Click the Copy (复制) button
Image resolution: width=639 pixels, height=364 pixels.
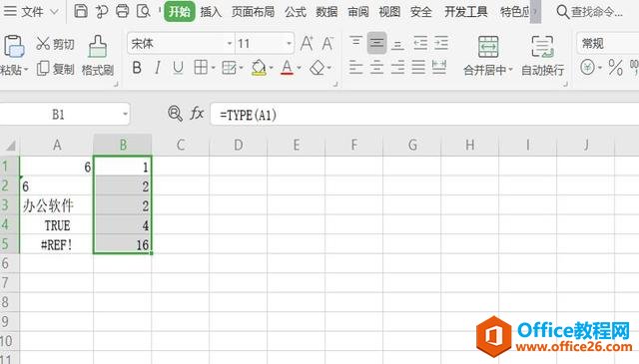pyautogui.click(x=56, y=69)
